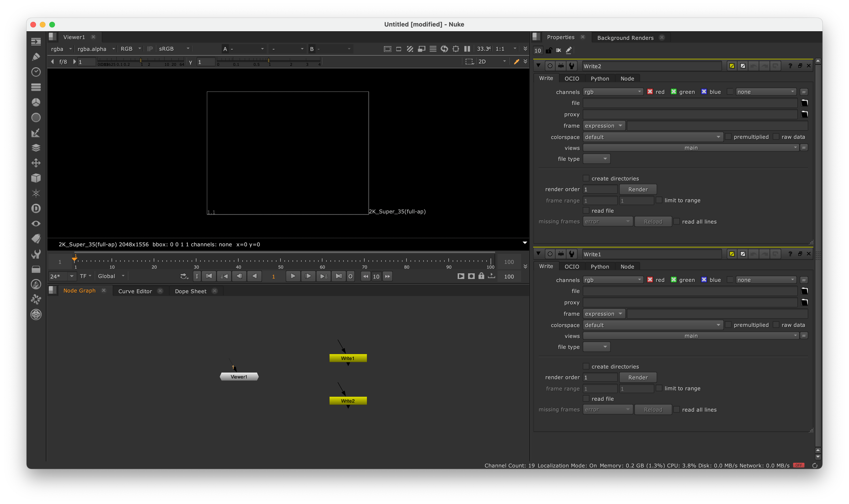Open the Write2 channels rgb dropdown

[613, 92]
